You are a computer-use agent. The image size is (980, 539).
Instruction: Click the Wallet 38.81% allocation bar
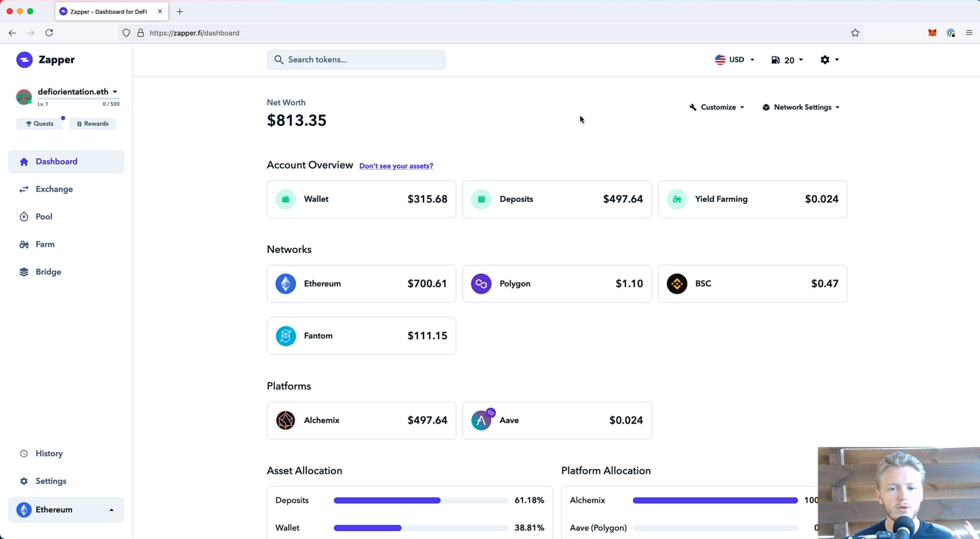coord(421,528)
